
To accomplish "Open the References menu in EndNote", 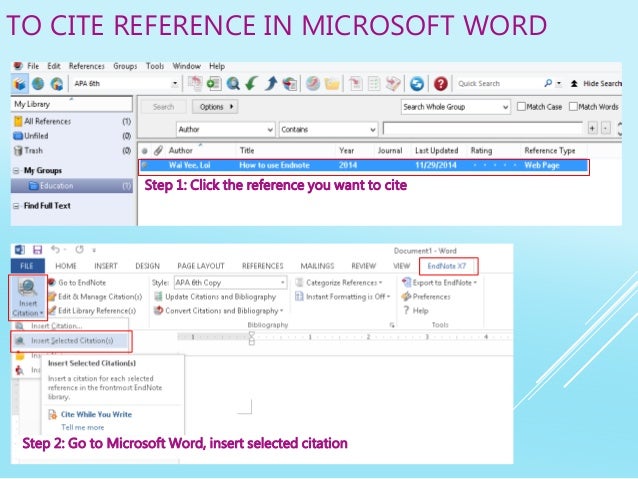I will point(87,66).
